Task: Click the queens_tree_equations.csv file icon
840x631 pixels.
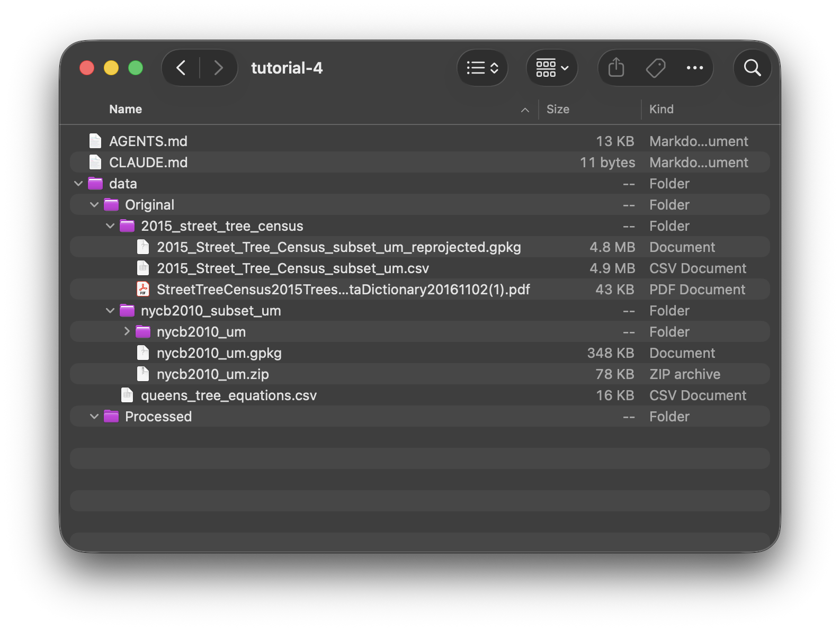Action: [x=127, y=395]
